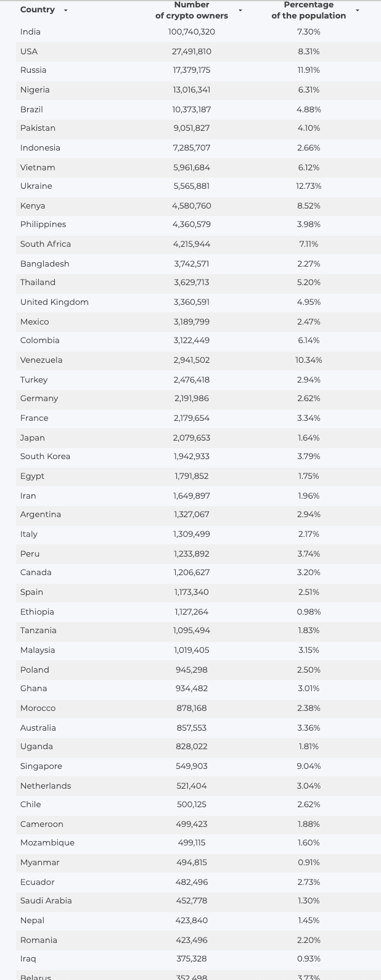The height and width of the screenshot is (980, 381).
Task: Click Japan's 2,079,653 owners value
Action: click(x=192, y=438)
